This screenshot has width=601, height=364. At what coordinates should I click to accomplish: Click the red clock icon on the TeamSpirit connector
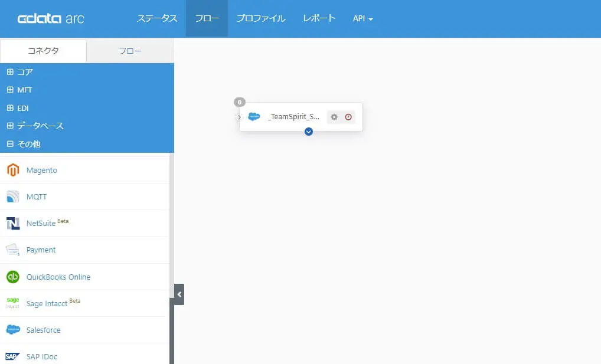click(348, 117)
